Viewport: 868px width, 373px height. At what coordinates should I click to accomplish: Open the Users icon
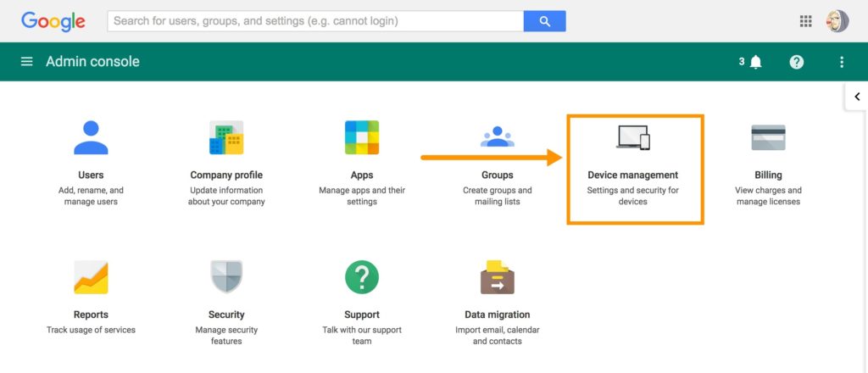tap(91, 137)
